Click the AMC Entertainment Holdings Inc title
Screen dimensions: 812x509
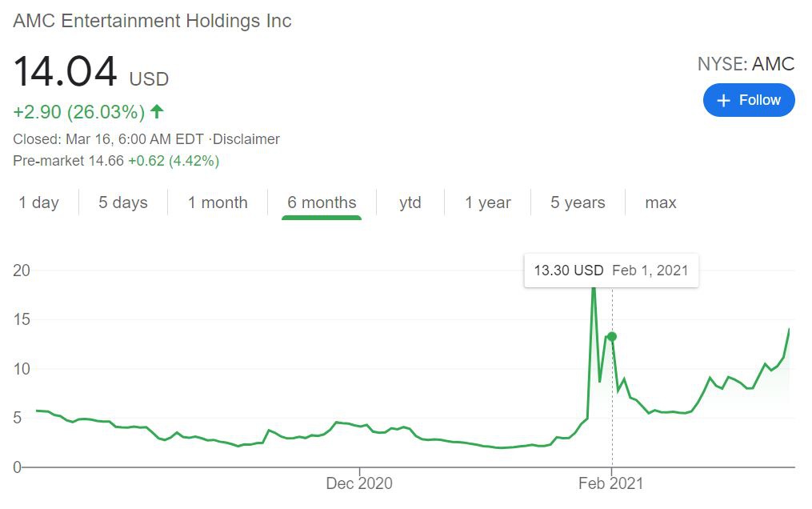[152, 21]
